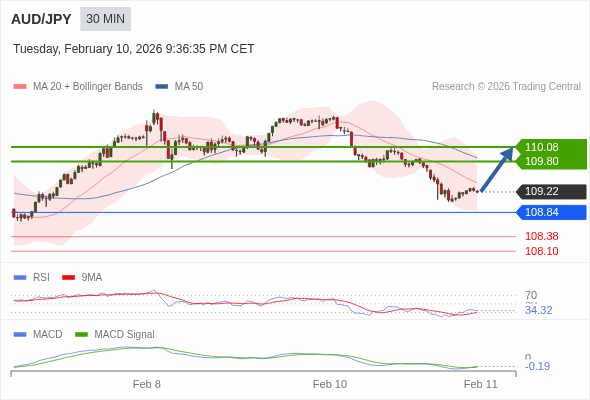The width and height of the screenshot is (590, 400).
Task: Click the RSI legend label
Action: [41, 277]
